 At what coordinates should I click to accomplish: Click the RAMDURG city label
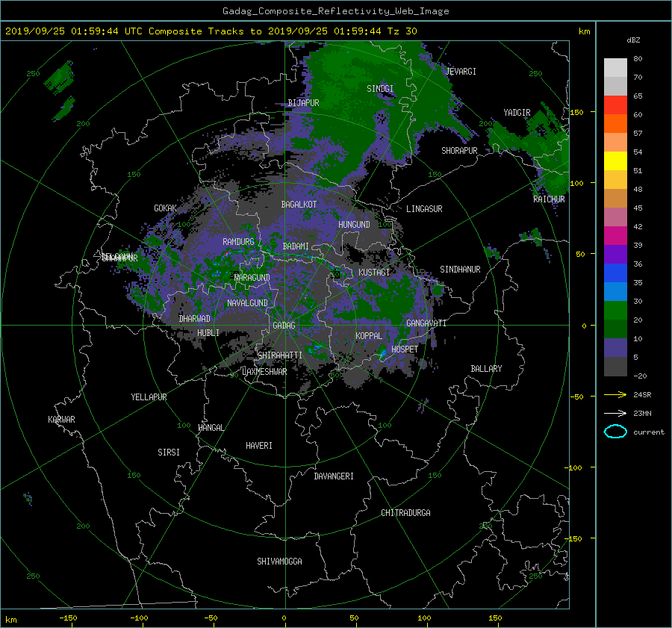tap(238, 242)
